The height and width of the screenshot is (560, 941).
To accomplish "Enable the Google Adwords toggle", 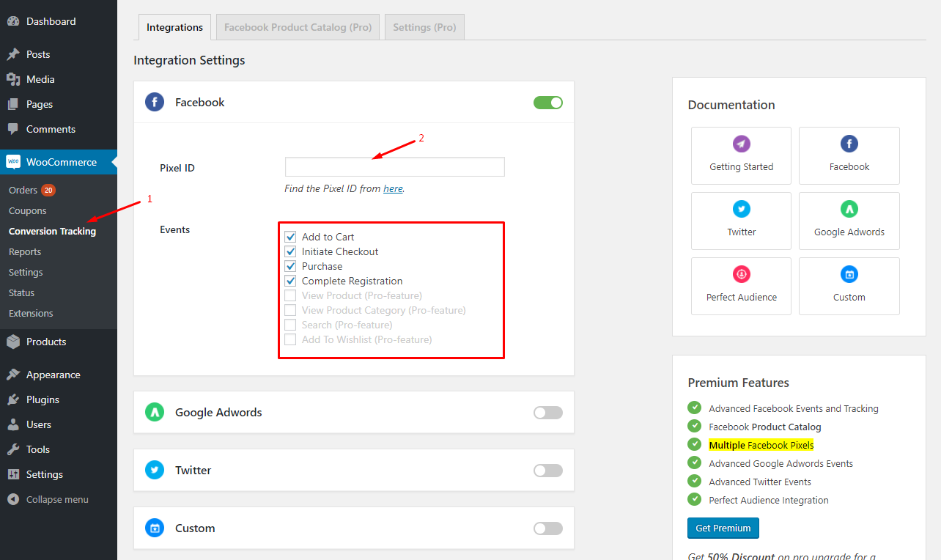I will click(548, 413).
